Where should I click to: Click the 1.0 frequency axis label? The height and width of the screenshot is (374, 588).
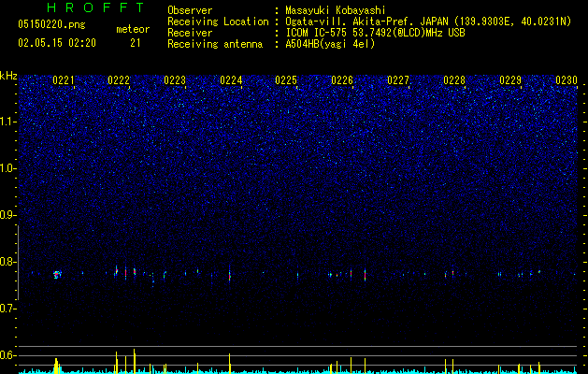point(8,168)
